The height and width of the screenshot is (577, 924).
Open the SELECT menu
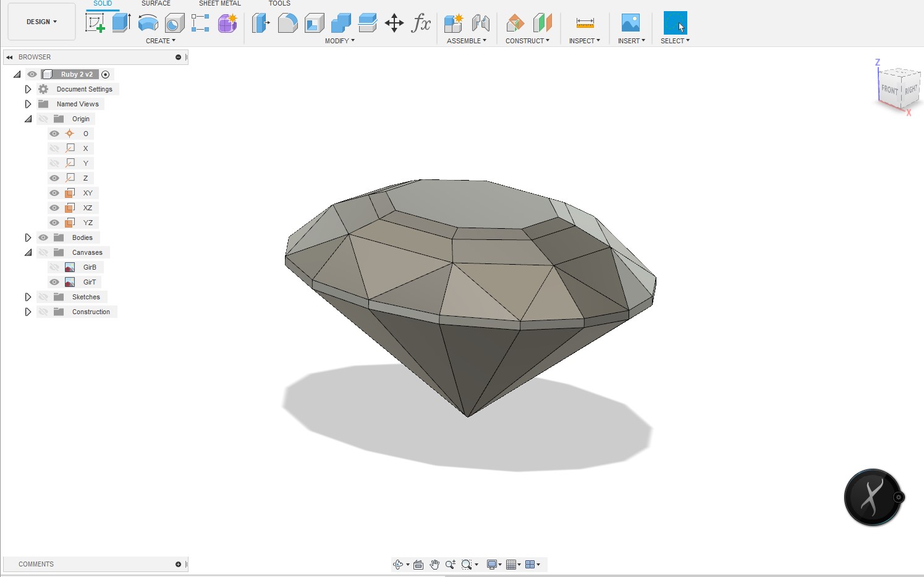click(x=675, y=41)
